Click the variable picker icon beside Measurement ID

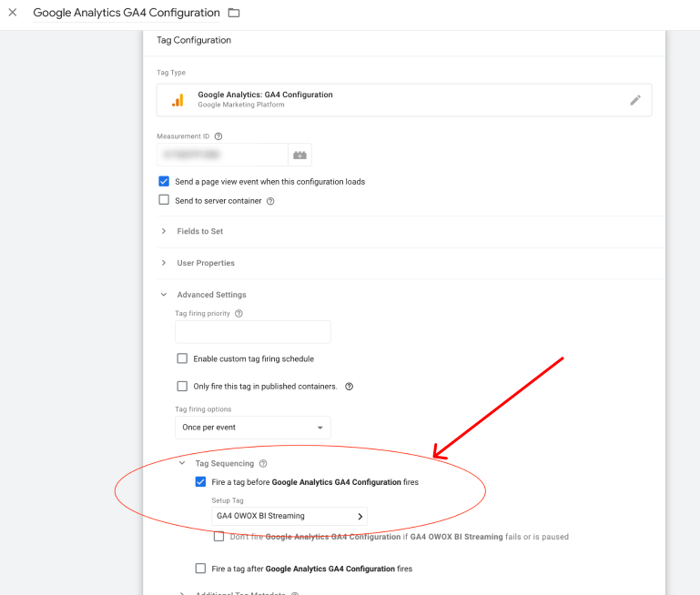point(300,156)
